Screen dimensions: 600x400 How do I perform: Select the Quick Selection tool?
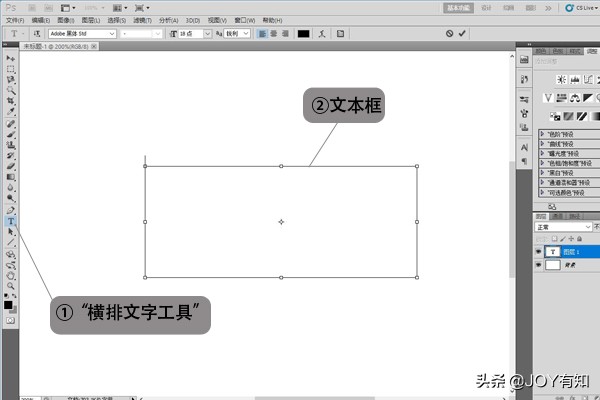(10, 90)
